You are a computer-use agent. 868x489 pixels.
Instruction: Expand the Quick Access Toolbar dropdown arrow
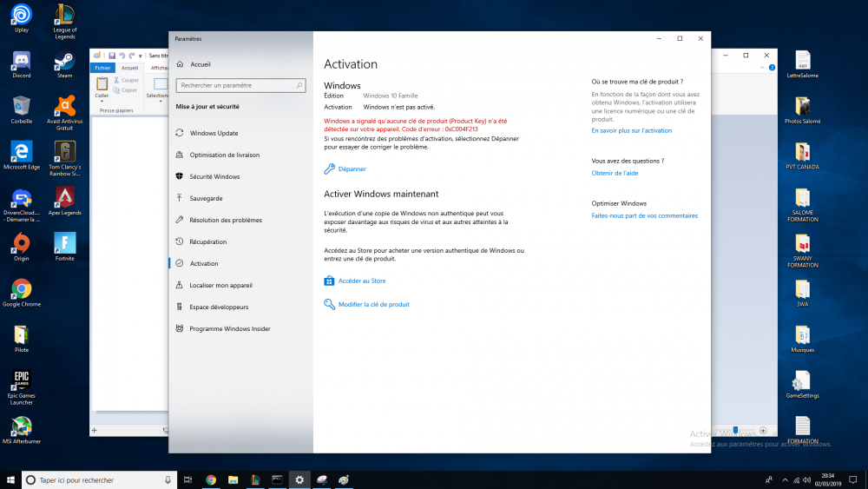(141, 56)
